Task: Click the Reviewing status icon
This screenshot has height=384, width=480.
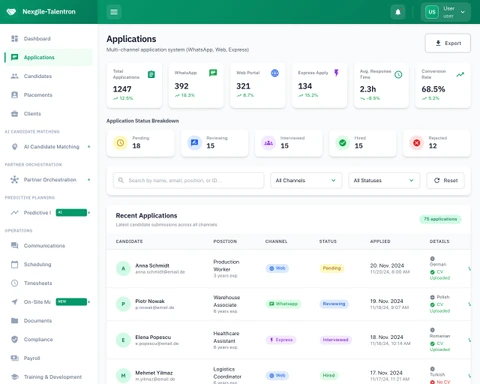Action: click(x=194, y=143)
